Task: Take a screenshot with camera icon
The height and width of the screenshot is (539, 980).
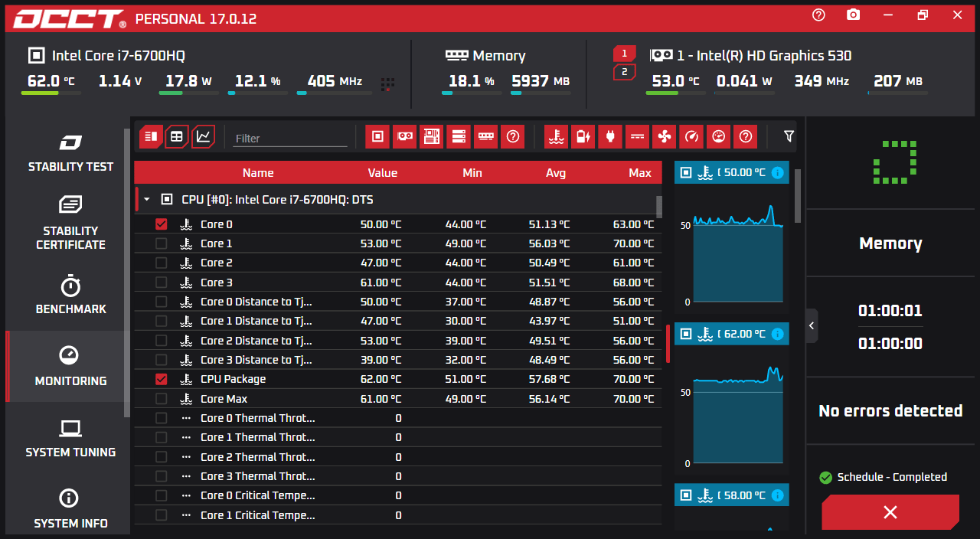Action: pyautogui.click(x=854, y=15)
